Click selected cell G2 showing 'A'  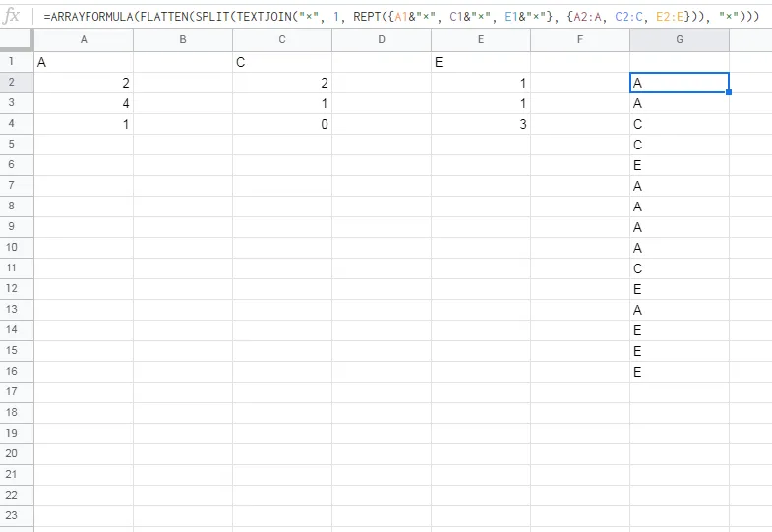click(680, 83)
